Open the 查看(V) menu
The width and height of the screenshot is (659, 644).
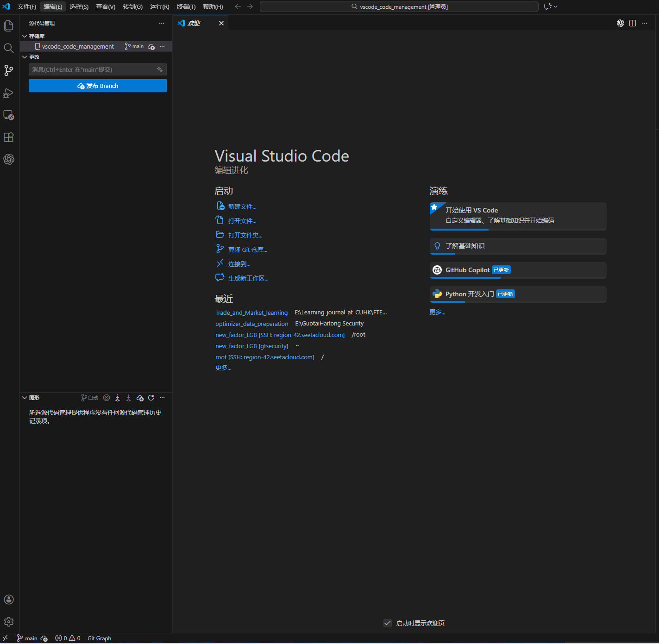pyautogui.click(x=106, y=6)
